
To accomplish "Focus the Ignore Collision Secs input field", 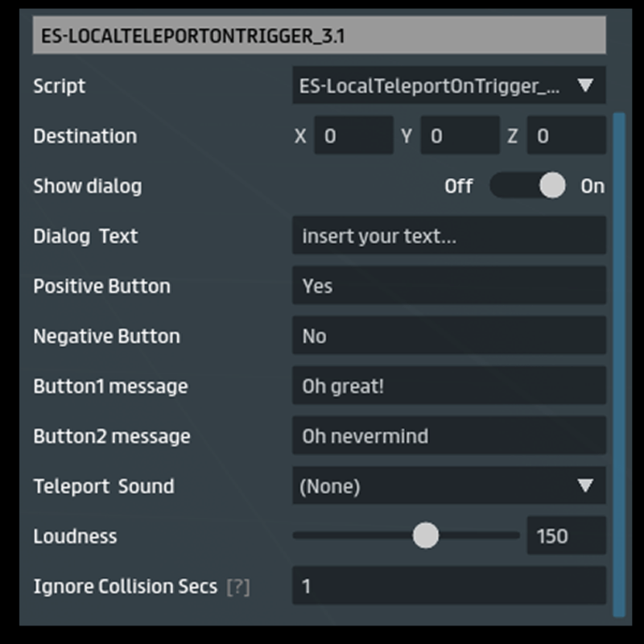I will point(448,586).
